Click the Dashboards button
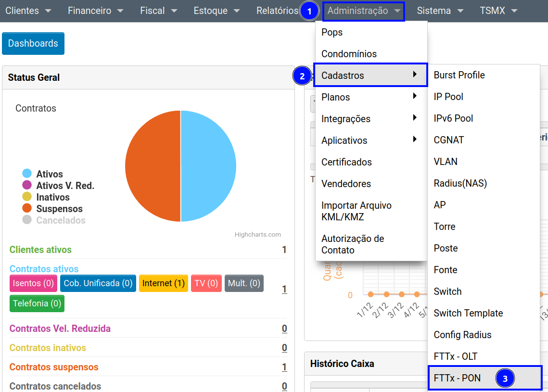Viewport: 548px width, 392px height. (33, 43)
